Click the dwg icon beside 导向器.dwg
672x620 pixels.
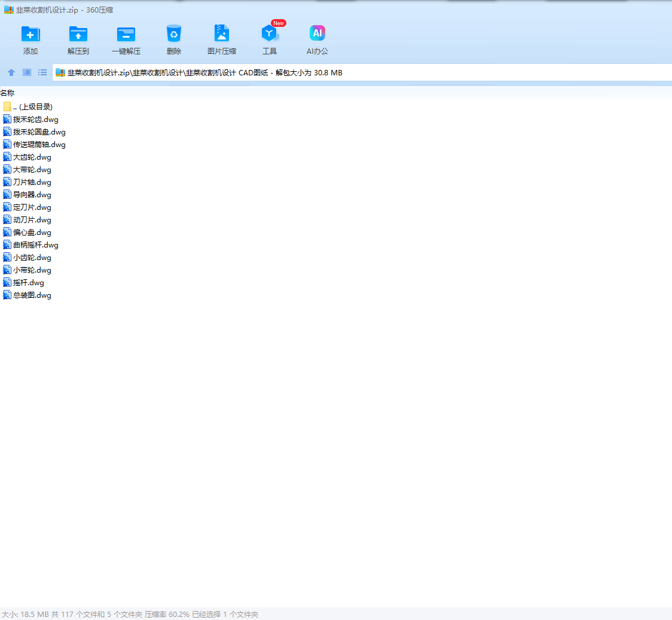coord(7,194)
